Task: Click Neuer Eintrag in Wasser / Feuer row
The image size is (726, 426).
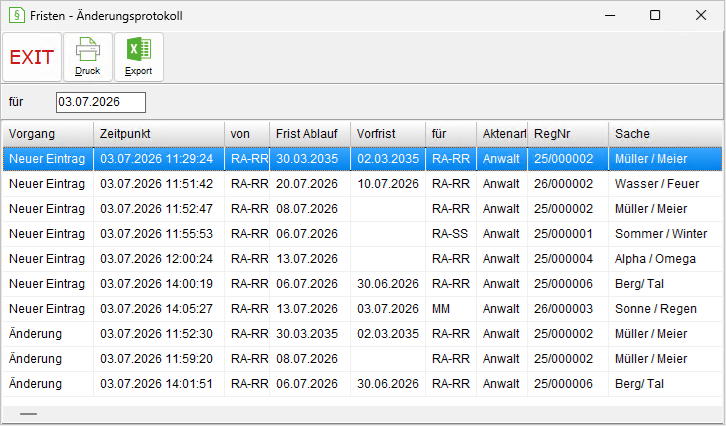Action: point(47,184)
